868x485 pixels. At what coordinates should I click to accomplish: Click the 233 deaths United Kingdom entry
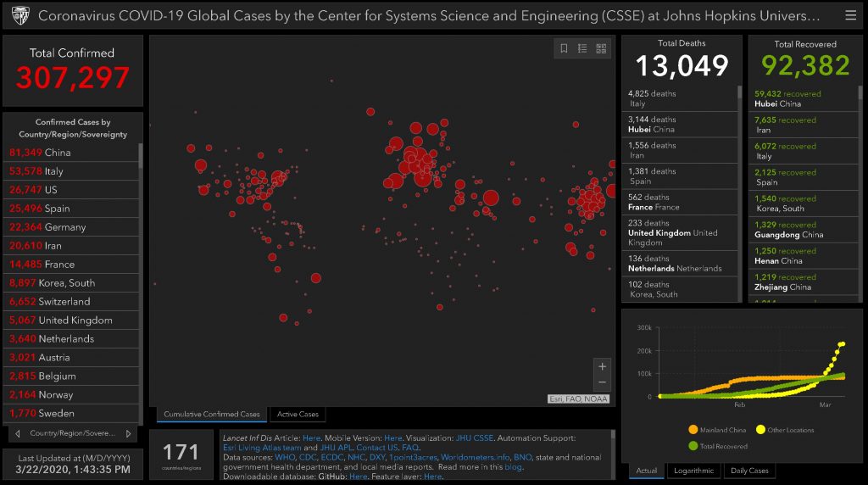(680, 232)
